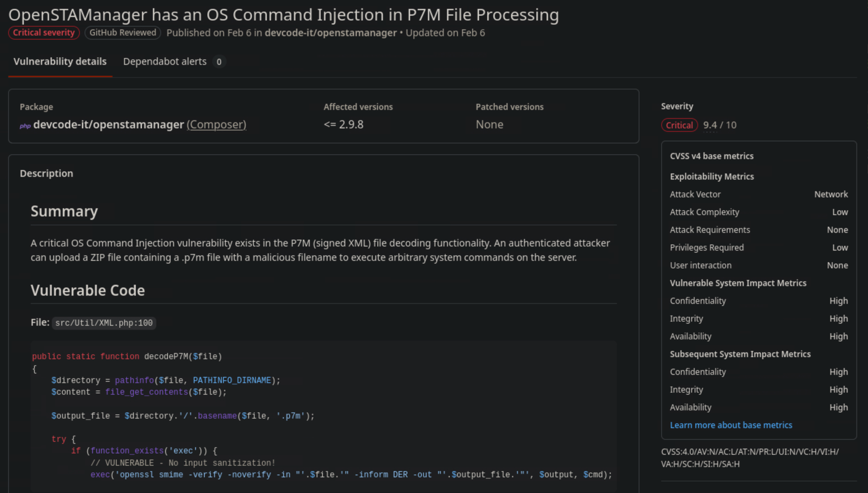The width and height of the screenshot is (868, 493).
Task: Click the CVSS:4.0 vector string
Action: (x=750, y=458)
